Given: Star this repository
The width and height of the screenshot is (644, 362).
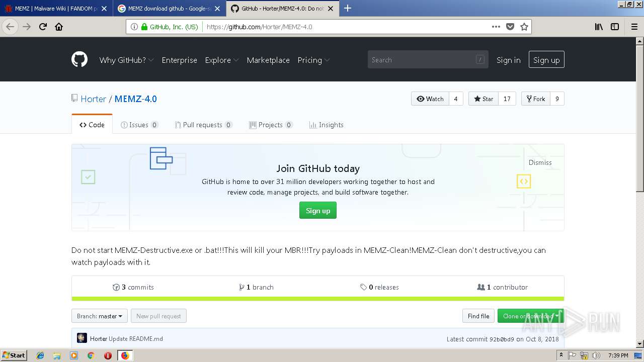Looking at the screenshot, I should (x=484, y=99).
